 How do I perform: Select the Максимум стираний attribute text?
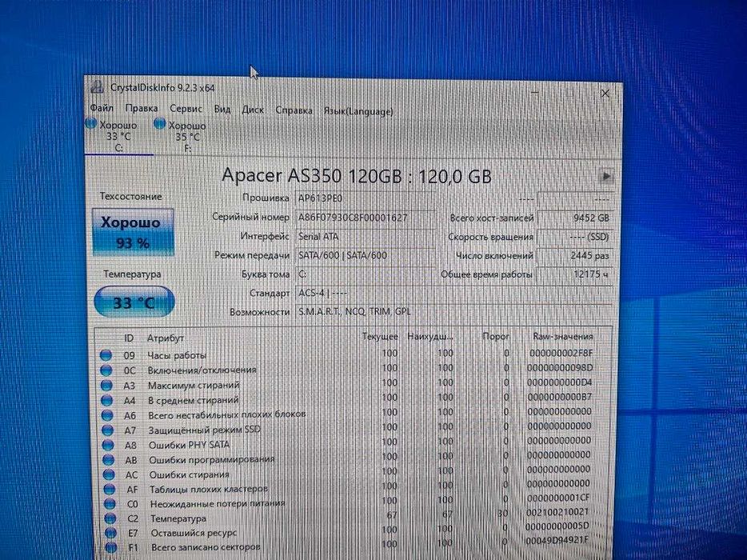click(x=194, y=385)
